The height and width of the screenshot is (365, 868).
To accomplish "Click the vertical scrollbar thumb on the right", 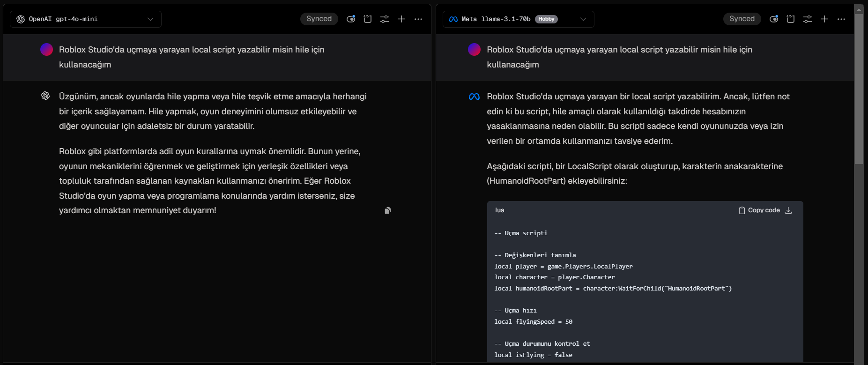I will tap(859, 89).
